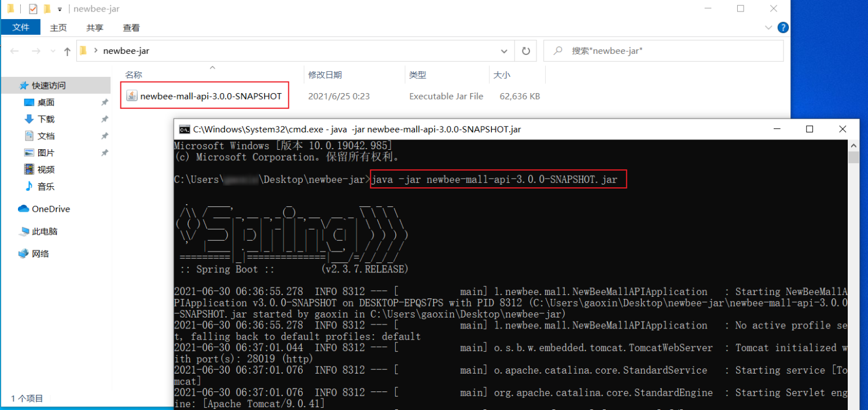868x410 pixels.
Task: Switch to the 查看 ribbon tab
Action: 131,27
